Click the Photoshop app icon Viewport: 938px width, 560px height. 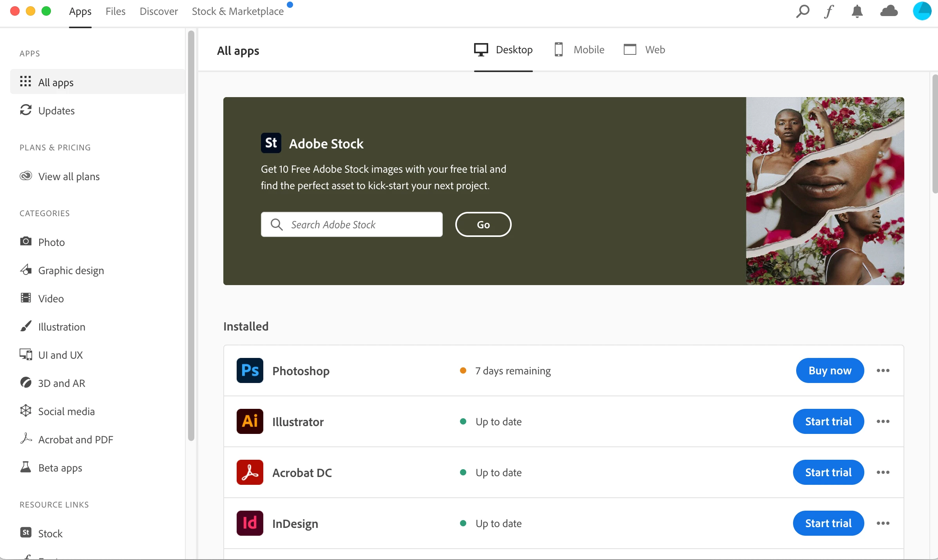coord(250,370)
